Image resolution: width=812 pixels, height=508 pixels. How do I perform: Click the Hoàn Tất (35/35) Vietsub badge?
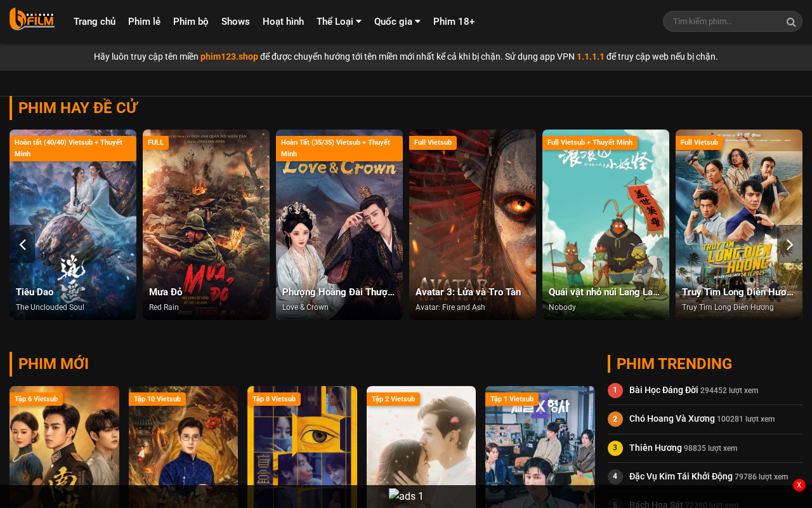point(339,148)
